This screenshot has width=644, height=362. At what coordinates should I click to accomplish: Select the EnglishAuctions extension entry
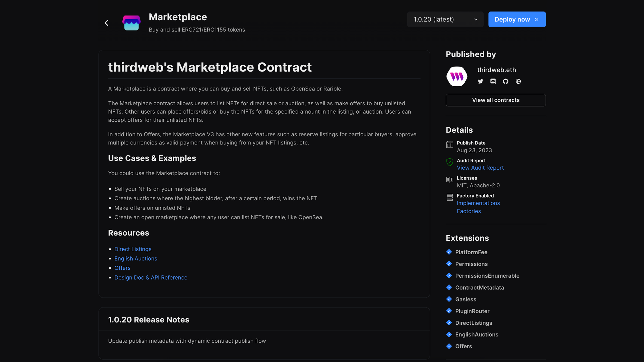[x=477, y=334]
